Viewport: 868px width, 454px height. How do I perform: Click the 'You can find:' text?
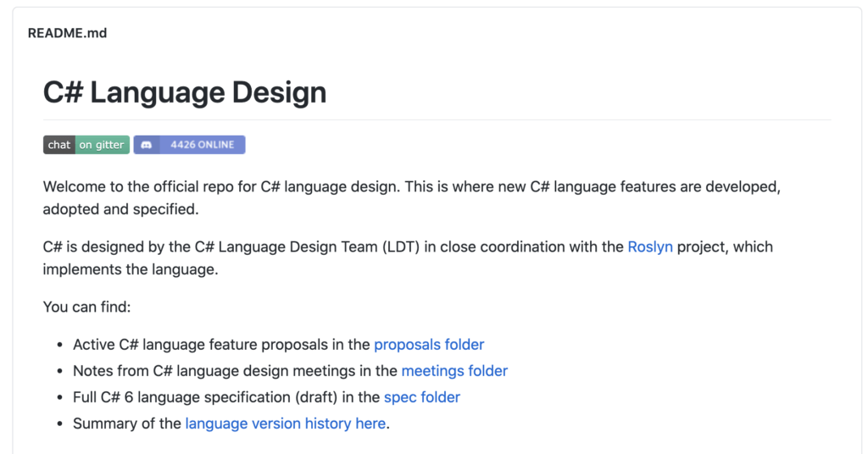(87, 307)
